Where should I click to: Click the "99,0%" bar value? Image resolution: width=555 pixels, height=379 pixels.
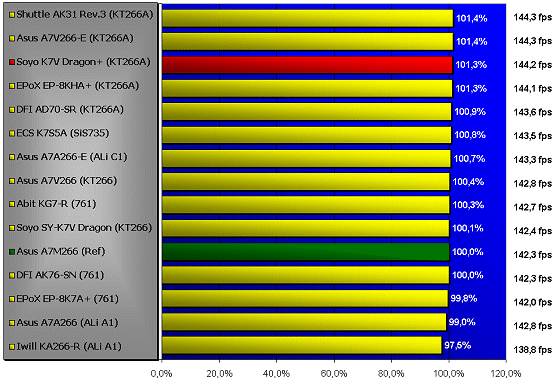point(462,322)
